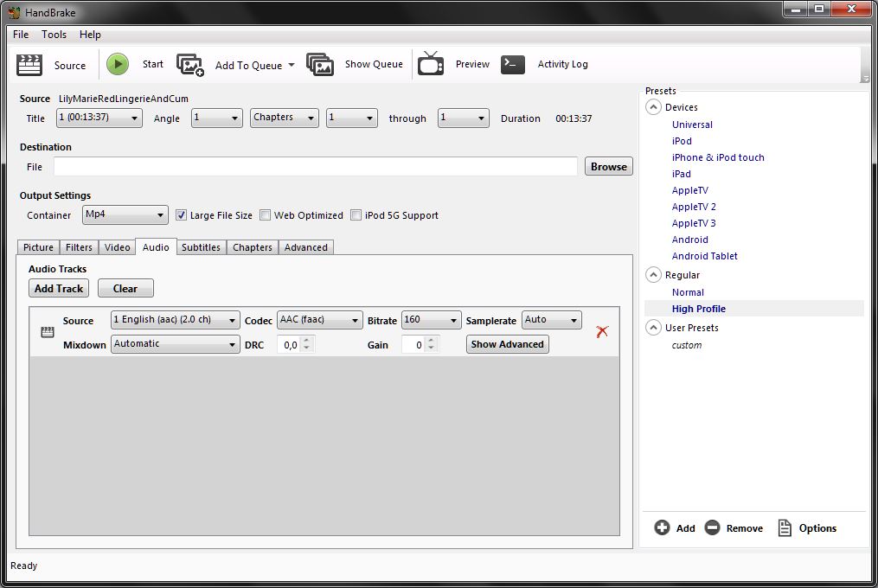878x588 pixels.
Task: Open the Help menu
Action: (x=90, y=35)
